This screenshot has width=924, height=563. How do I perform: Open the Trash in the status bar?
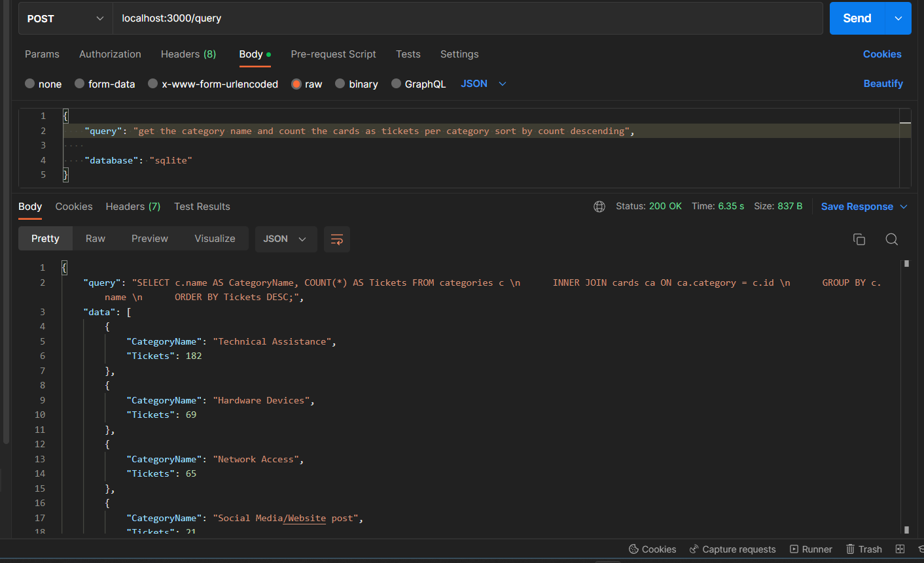coord(864,549)
